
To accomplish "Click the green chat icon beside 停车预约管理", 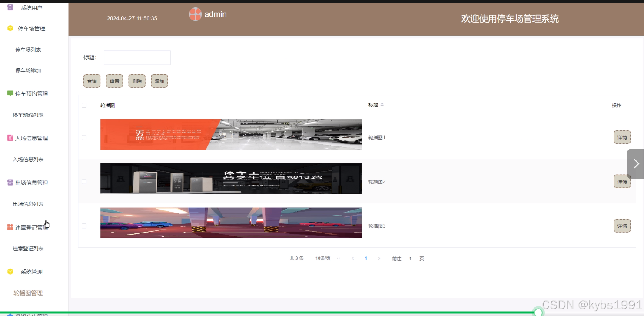I will pyautogui.click(x=10, y=93).
